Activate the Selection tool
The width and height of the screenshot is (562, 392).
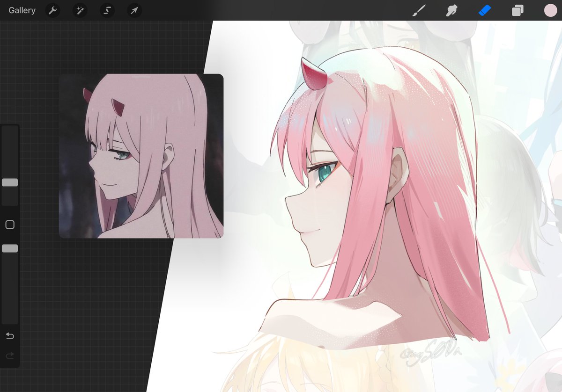[107, 10]
